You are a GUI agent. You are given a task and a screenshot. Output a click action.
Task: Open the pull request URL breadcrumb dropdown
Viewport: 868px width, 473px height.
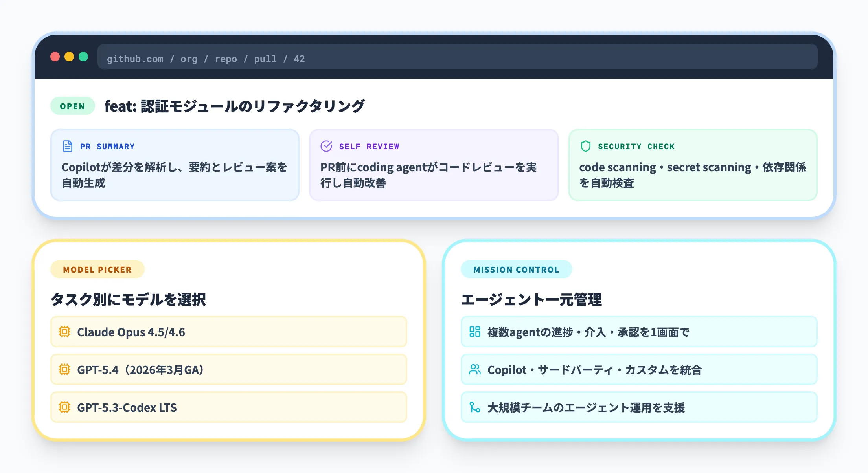(x=206, y=59)
